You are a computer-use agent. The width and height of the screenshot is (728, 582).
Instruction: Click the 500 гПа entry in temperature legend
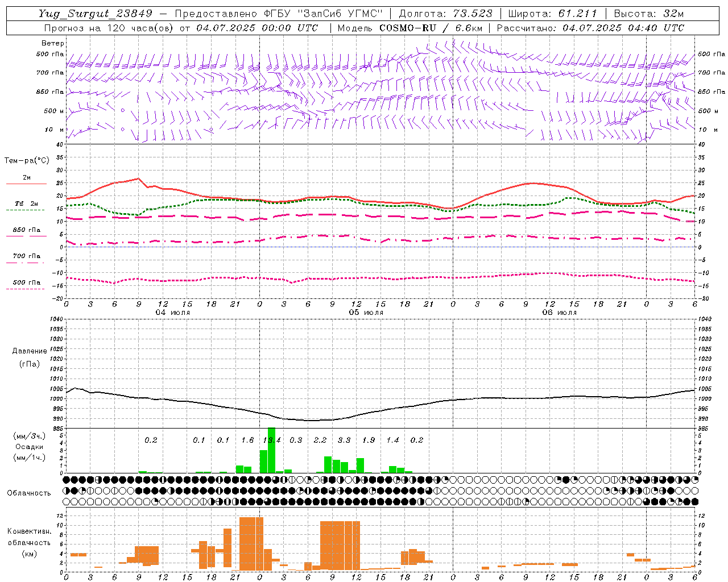[x=27, y=282]
